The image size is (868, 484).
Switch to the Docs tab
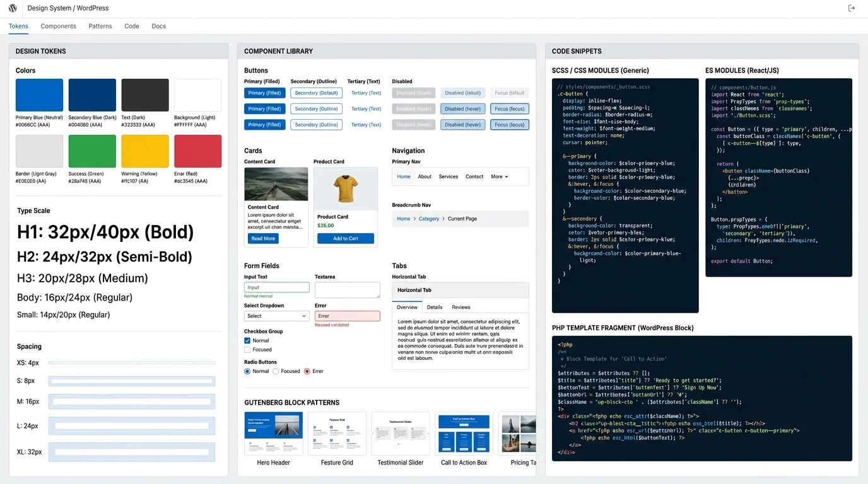[159, 26]
